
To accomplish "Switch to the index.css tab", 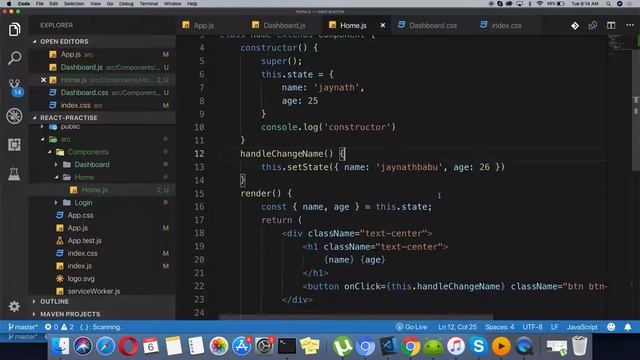I will tap(506, 25).
